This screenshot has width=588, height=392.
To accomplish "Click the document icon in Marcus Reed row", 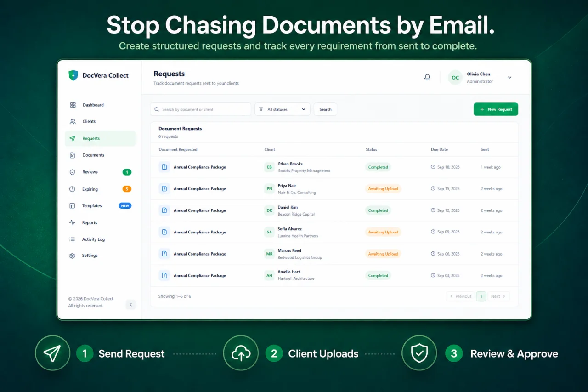I will [164, 254].
